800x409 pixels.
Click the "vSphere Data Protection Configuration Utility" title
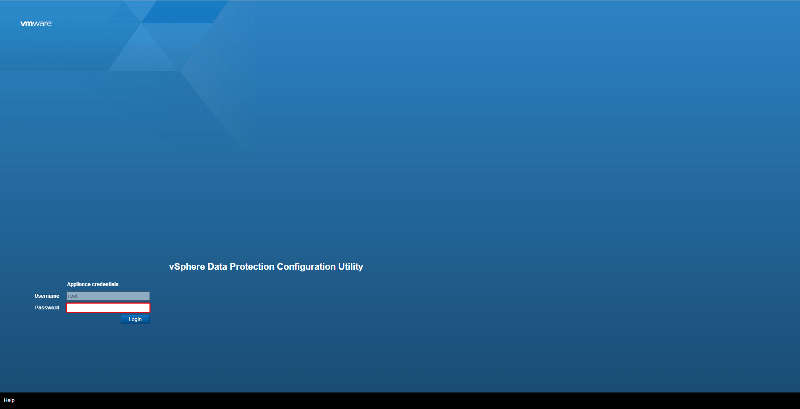click(x=266, y=267)
